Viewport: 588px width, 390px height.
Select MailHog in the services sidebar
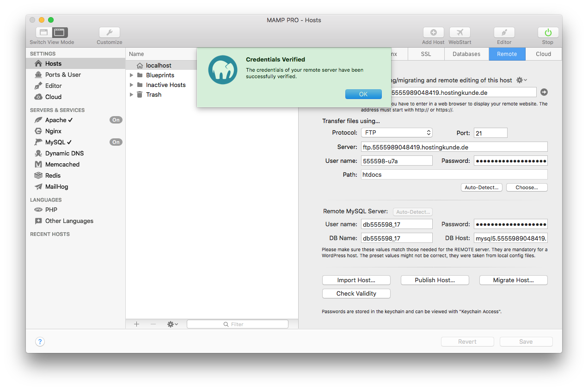click(56, 186)
